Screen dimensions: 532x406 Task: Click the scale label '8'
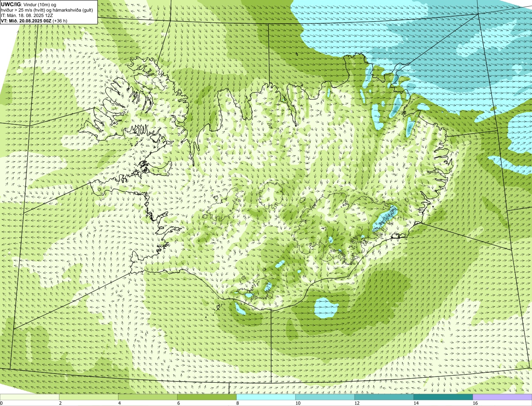237,403
